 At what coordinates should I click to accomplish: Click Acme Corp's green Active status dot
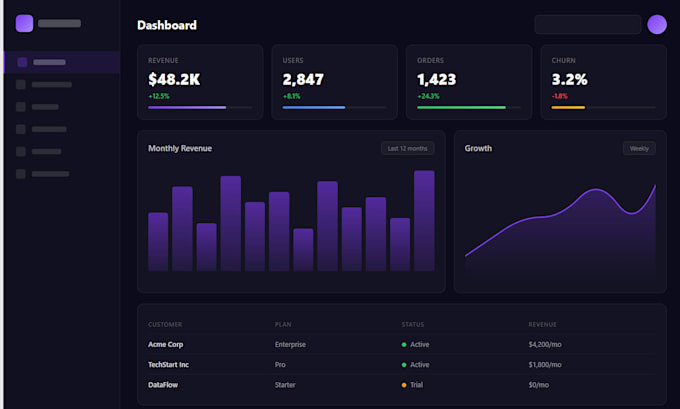coord(404,345)
